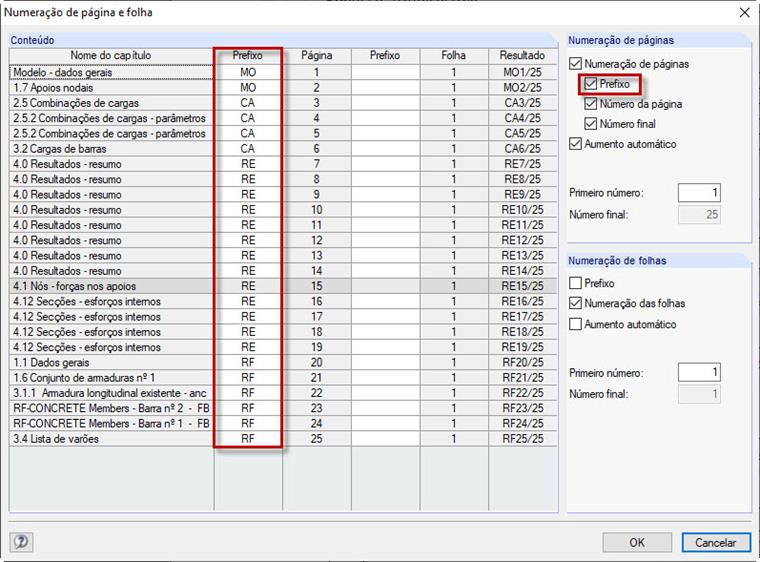
Task: Uncheck Prefixo under page numbering
Action: [x=590, y=84]
